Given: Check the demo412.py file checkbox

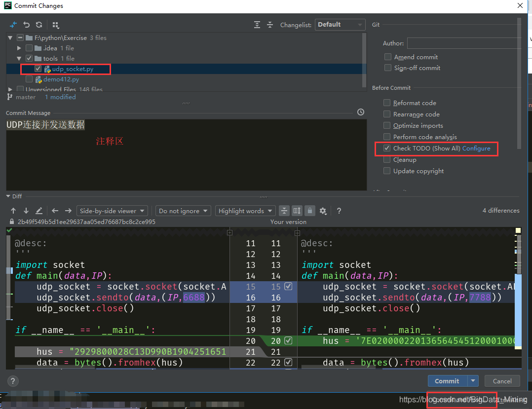Looking at the screenshot, I should [29, 79].
